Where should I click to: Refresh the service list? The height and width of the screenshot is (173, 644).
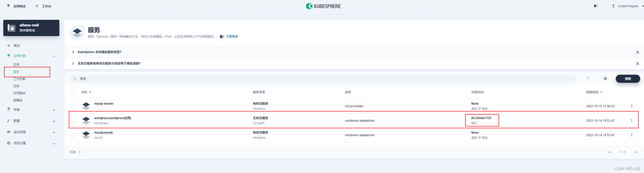[587, 78]
